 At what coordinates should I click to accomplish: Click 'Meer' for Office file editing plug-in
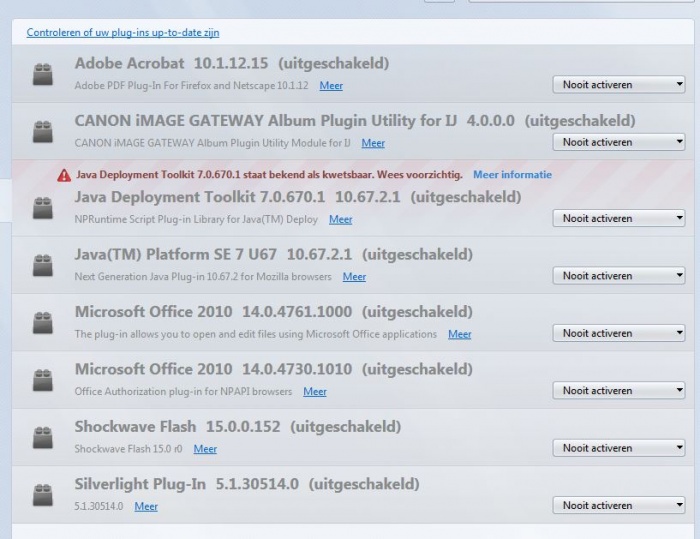click(460, 334)
